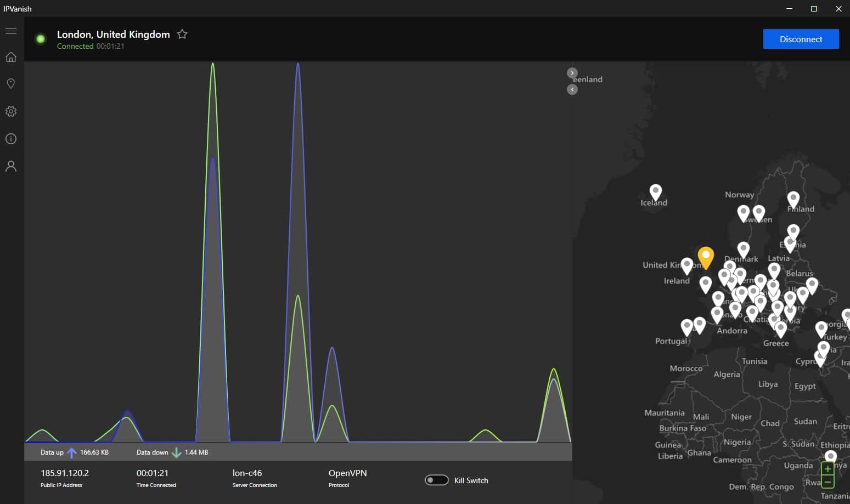Click the lon-c46 server connection label
The width and height of the screenshot is (850, 504).
coord(247,473)
